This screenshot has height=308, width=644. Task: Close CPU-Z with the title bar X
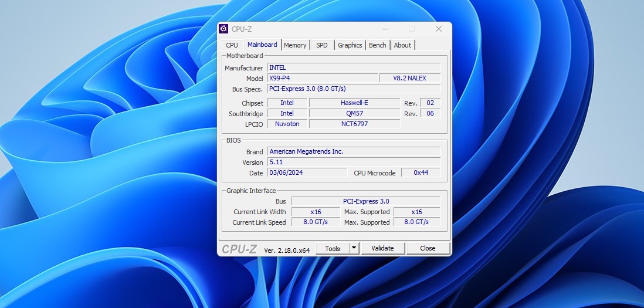[x=439, y=29]
